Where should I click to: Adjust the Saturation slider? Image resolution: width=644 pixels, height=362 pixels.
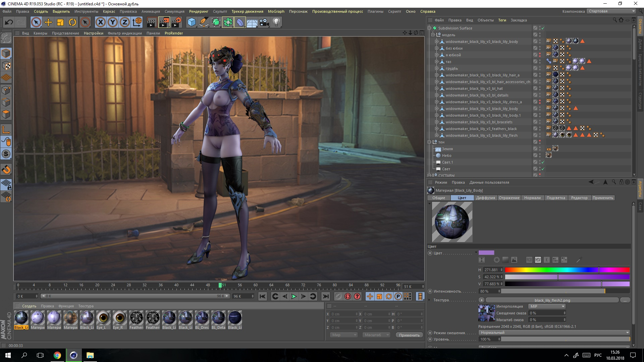click(x=567, y=277)
